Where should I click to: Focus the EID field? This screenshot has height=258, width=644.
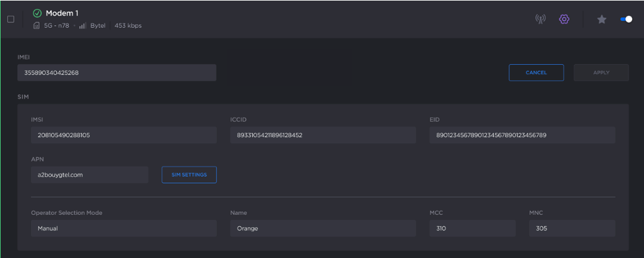522,135
